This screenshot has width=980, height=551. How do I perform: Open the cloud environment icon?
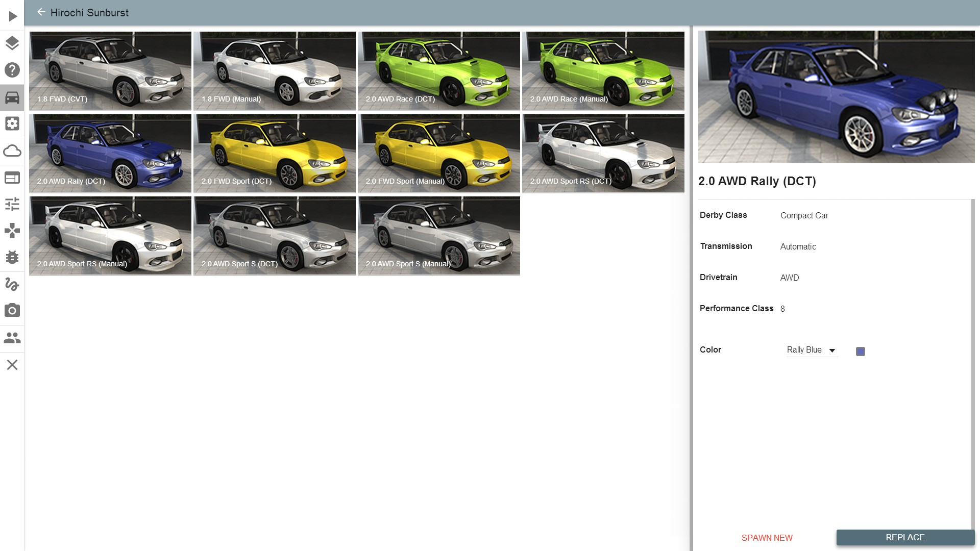[x=12, y=151]
